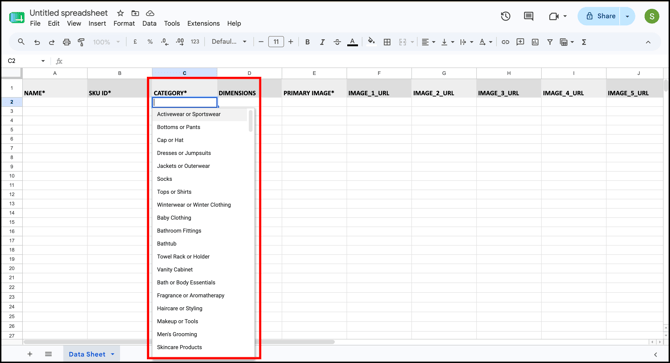Toggle italic formatting
The image size is (670, 363).
(x=322, y=42)
